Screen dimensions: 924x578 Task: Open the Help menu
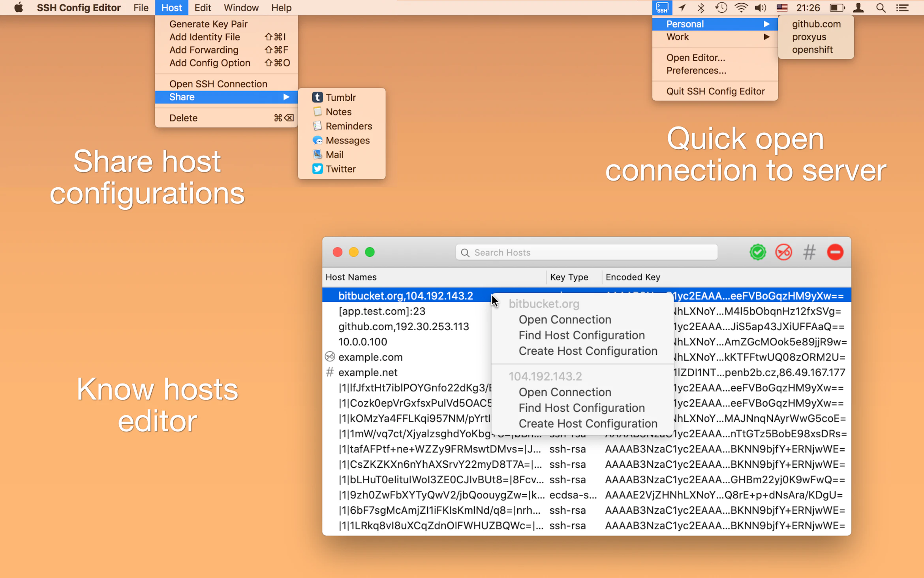point(281,8)
